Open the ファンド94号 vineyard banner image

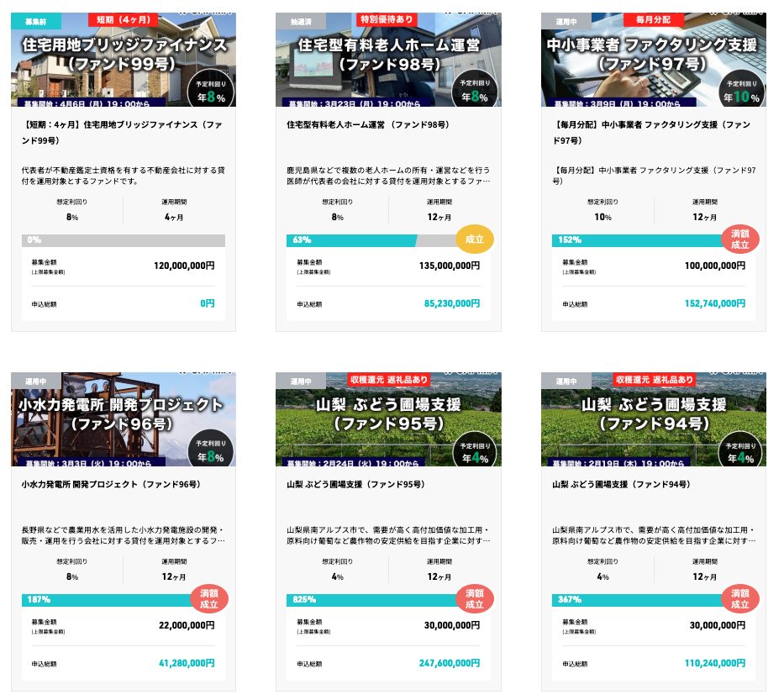pyautogui.click(x=654, y=419)
